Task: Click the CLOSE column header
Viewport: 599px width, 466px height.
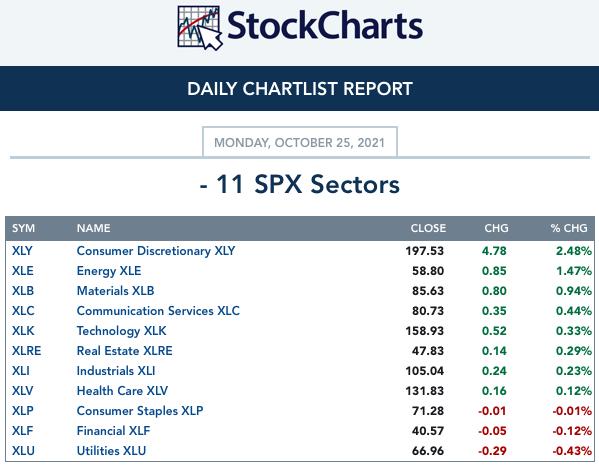Action: click(x=428, y=228)
